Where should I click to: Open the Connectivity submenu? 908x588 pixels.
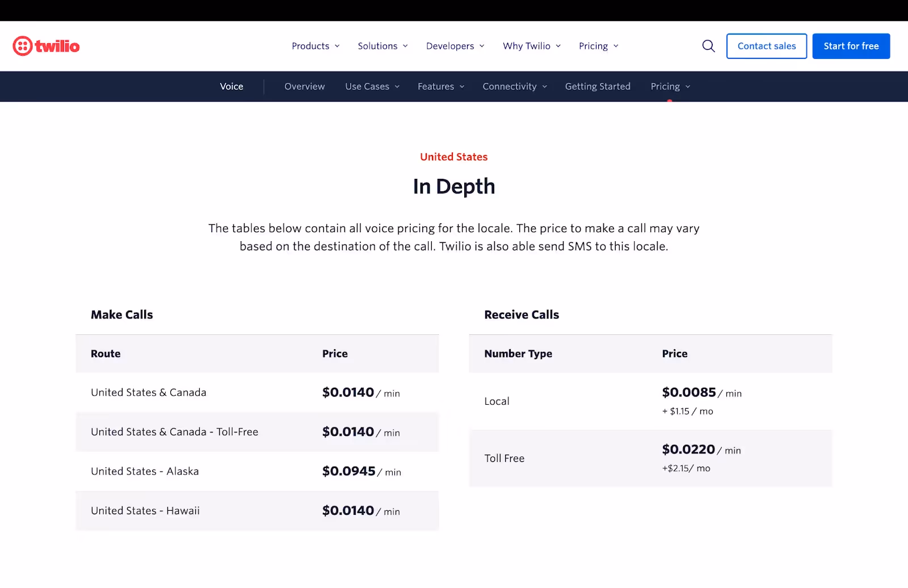pos(515,86)
